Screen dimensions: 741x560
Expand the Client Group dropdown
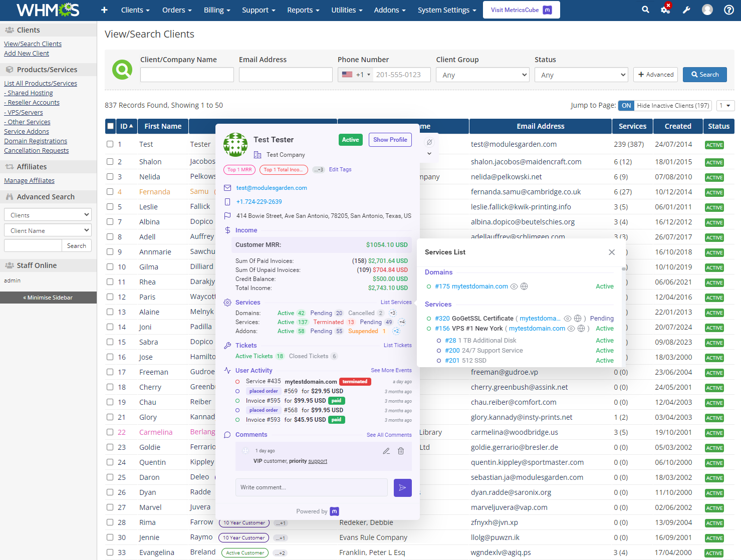tap(482, 75)
